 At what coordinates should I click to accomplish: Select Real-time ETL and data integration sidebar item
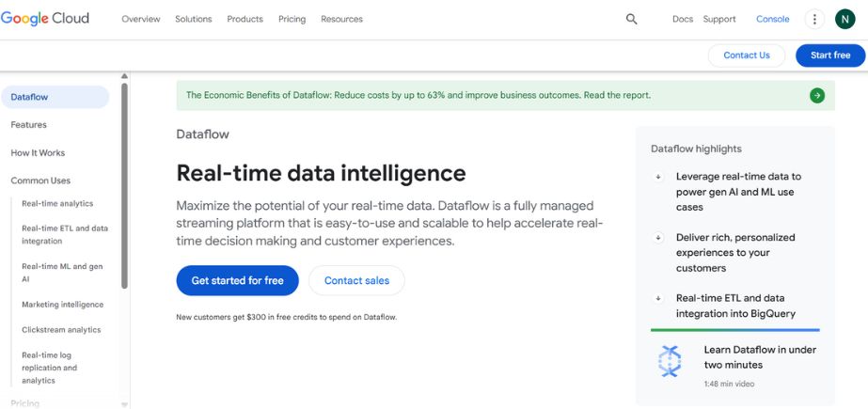65,235
